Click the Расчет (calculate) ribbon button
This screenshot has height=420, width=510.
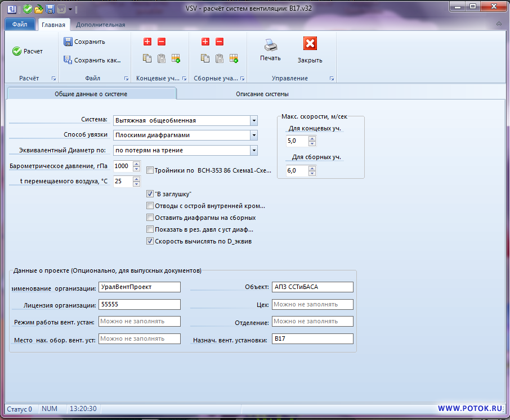coord(28,51)
